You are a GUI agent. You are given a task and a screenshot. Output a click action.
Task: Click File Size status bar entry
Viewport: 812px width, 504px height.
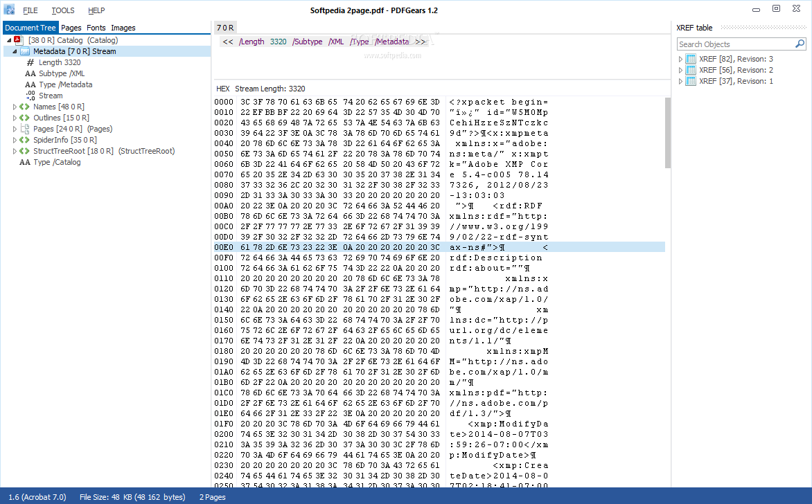tap(132, 497)
